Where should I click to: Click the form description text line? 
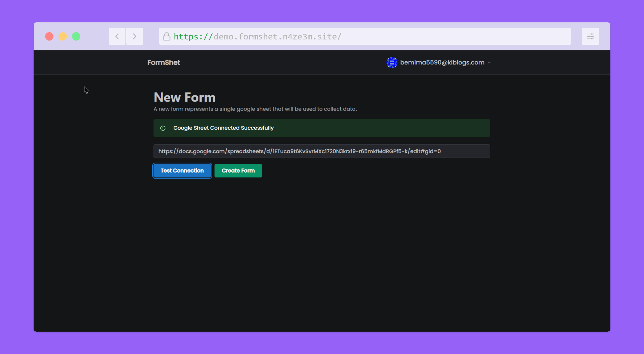pyautogui.click(x=255, y=109)
